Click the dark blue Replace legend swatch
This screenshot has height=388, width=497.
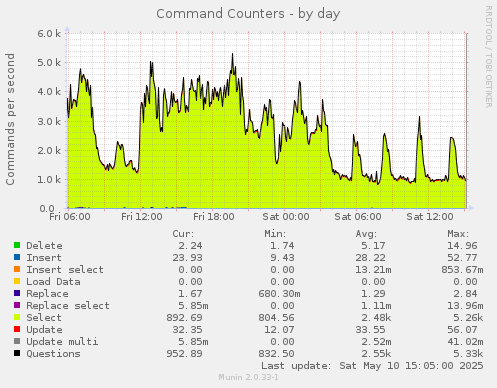tap(17, 293)
